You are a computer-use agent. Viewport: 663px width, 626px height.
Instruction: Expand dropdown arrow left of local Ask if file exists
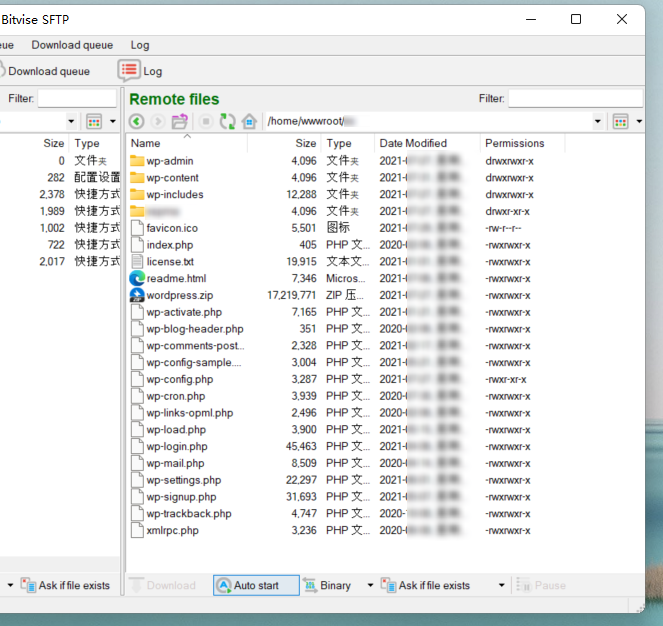(x=11, y=585)
